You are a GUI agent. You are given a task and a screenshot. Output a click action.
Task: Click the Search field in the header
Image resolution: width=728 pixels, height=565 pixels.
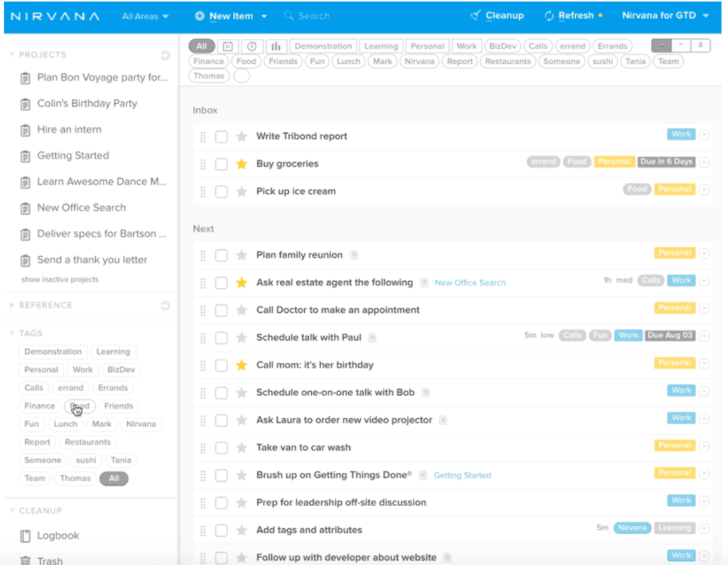tap(313, 16)
